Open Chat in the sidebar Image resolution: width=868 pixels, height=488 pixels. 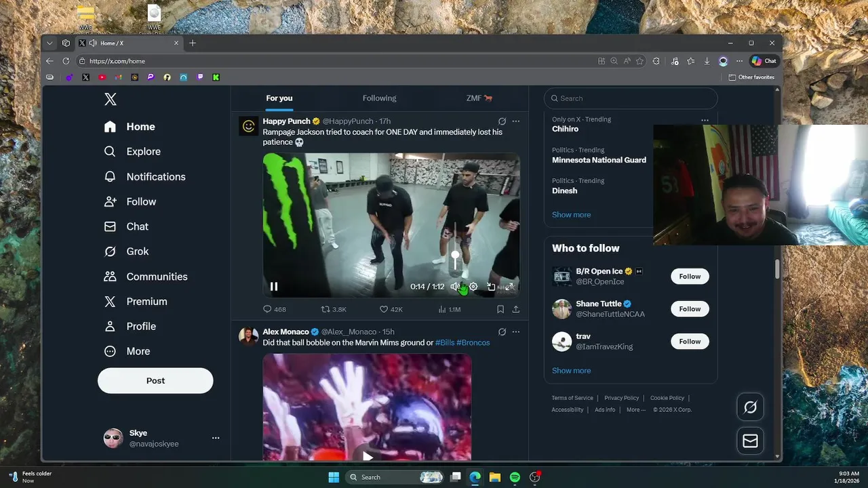click(126, 226)
